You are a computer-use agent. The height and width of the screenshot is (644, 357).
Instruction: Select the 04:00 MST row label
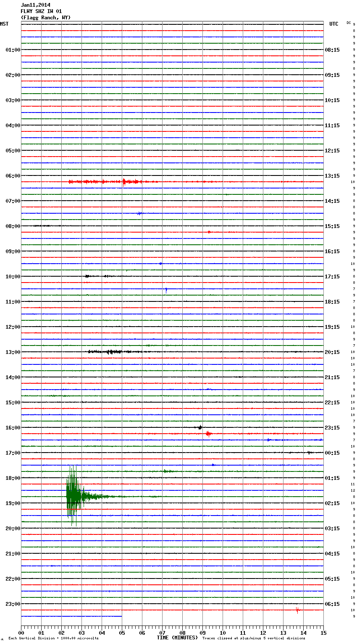tap(13, 126)
